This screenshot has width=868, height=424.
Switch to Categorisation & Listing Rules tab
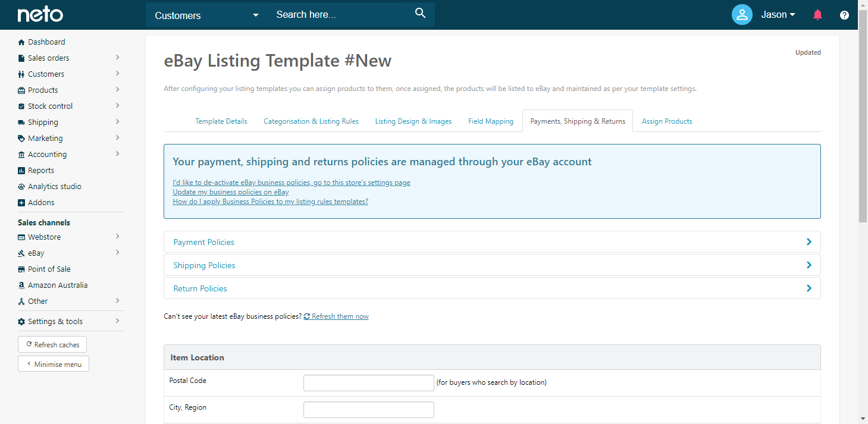pyautogui.click(x=311, y=121)
